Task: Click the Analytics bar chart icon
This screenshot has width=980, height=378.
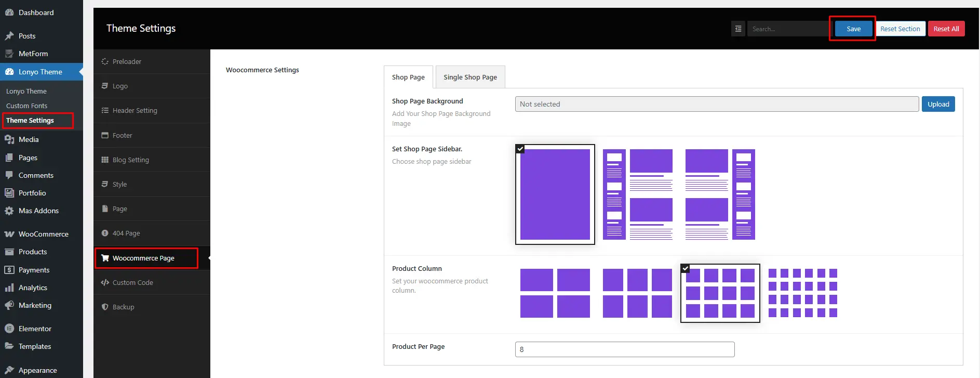Action: click(9, 288)
